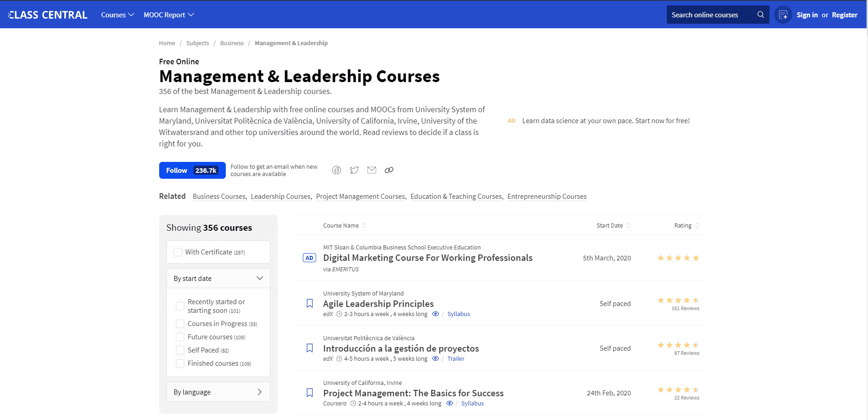Screen dimensions: 868x420
Task: Click University System of Maryland provider text
Action: [363, 293]
